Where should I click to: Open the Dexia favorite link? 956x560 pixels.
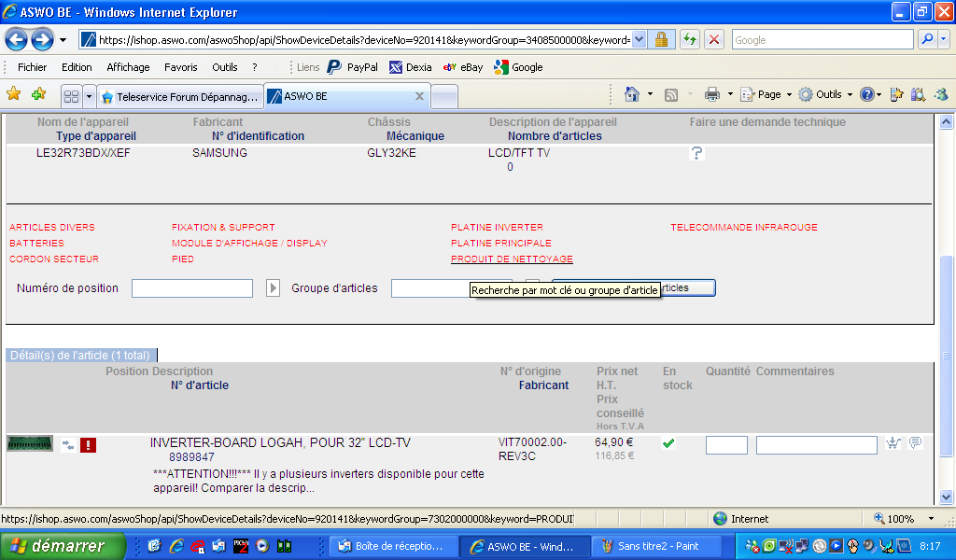[x=411, y=67]
